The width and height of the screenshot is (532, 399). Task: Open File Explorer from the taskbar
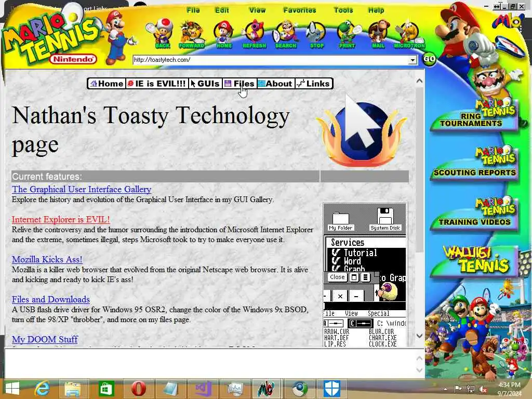[x=73, y=389]
